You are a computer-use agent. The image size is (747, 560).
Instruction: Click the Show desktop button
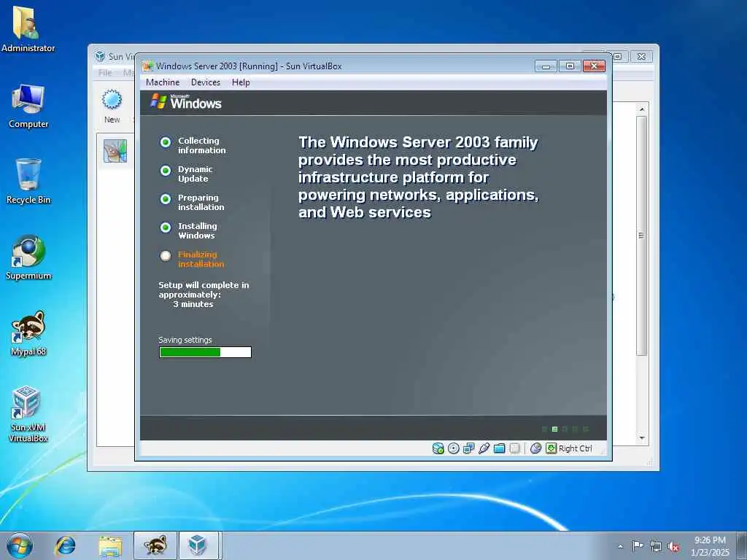tap(742, 546)
